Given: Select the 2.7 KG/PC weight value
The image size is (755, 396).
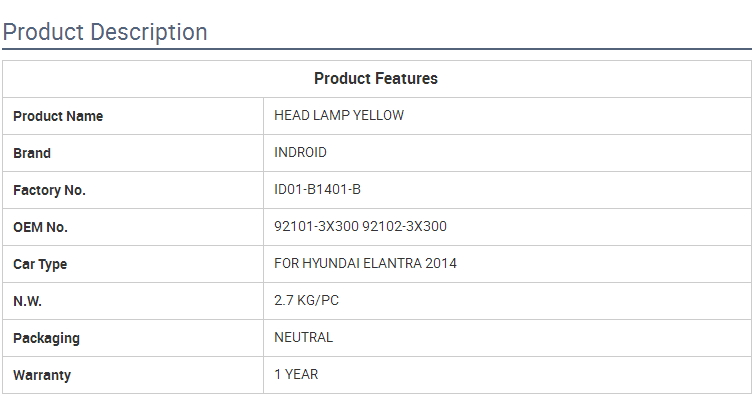Looking at the screenshot, I should pos(307,301).
